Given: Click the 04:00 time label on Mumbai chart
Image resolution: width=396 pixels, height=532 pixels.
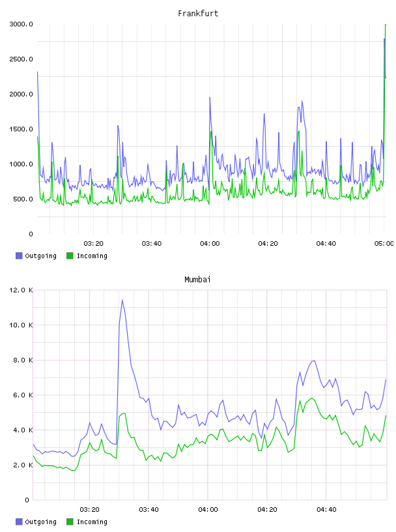Looking at the screenshot, I should pos(208,510).
